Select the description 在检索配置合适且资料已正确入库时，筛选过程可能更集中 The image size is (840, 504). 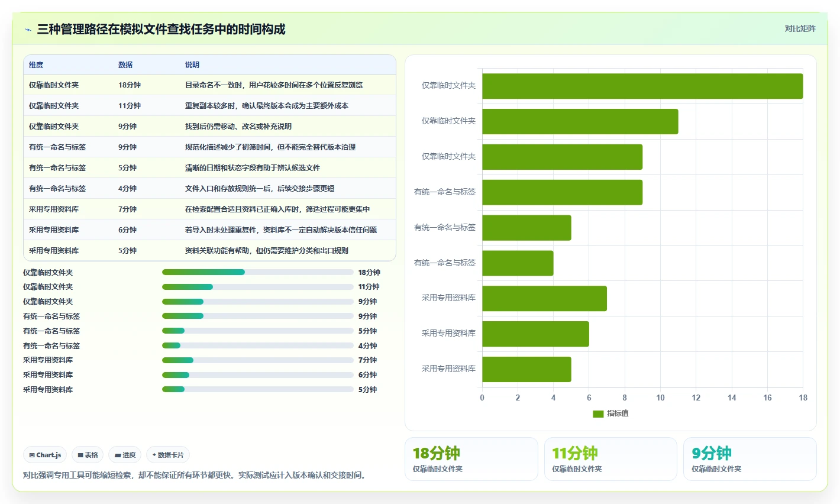277,209
